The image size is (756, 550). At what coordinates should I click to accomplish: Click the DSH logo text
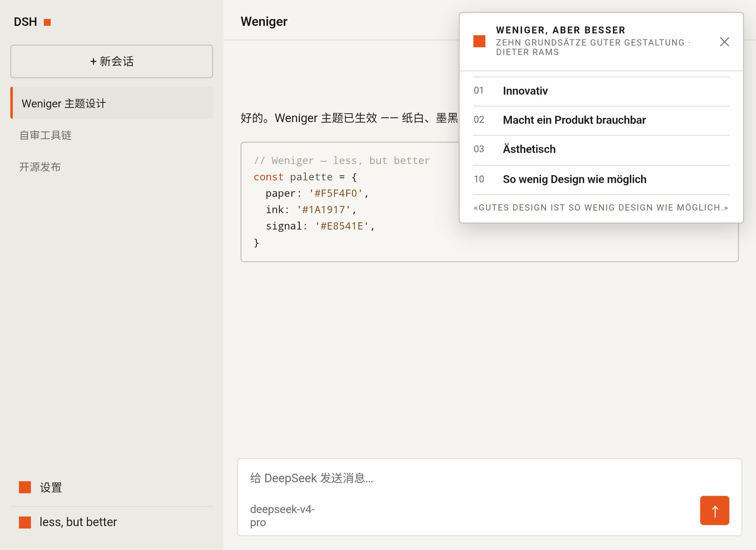pyautogui.click(x=25, y=22)
